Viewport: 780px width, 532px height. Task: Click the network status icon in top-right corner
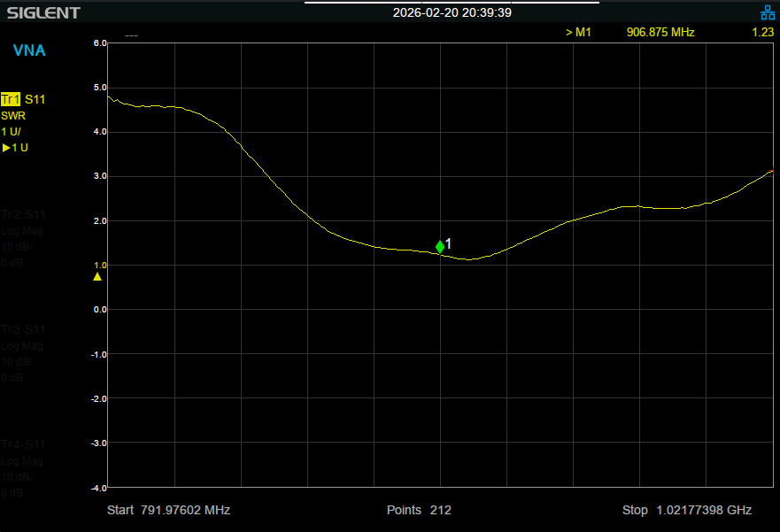pyautogui.click(x=767, y=12)
